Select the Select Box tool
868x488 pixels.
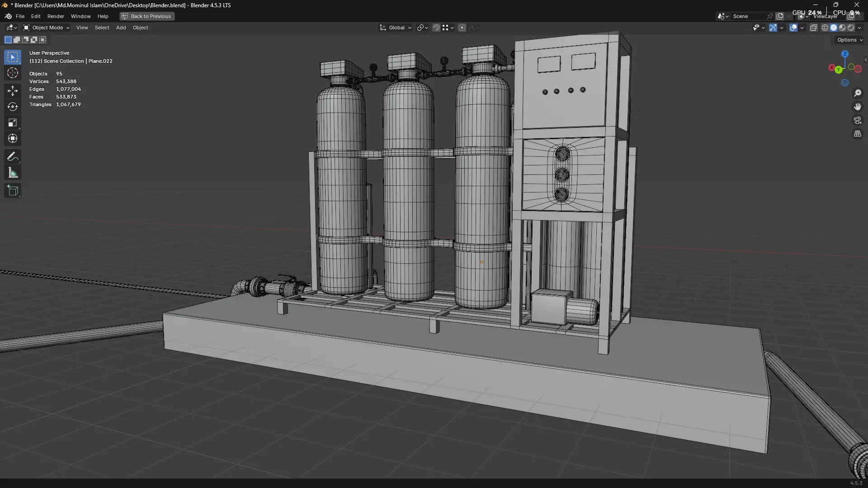click(x=13, y=57)
